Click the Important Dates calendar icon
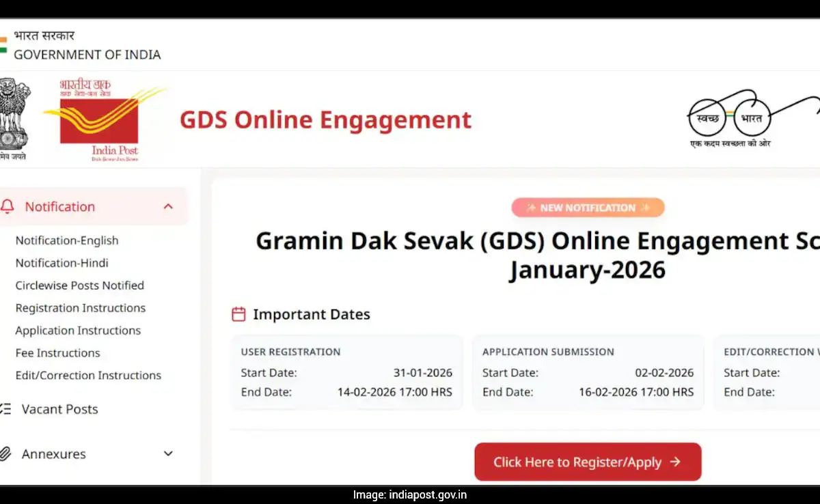 (x=238, y=314)
